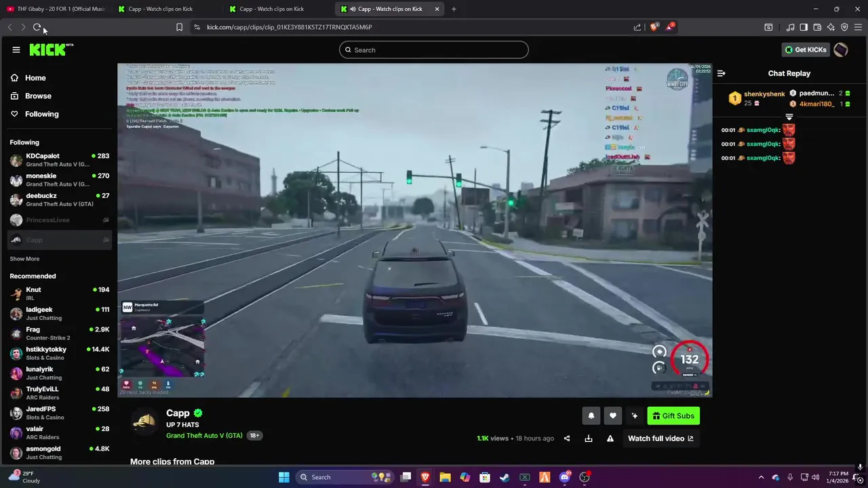Viewport: 868px width, 488px height.
Task: Click the Get KICKs button
Action: coord(806,49)
